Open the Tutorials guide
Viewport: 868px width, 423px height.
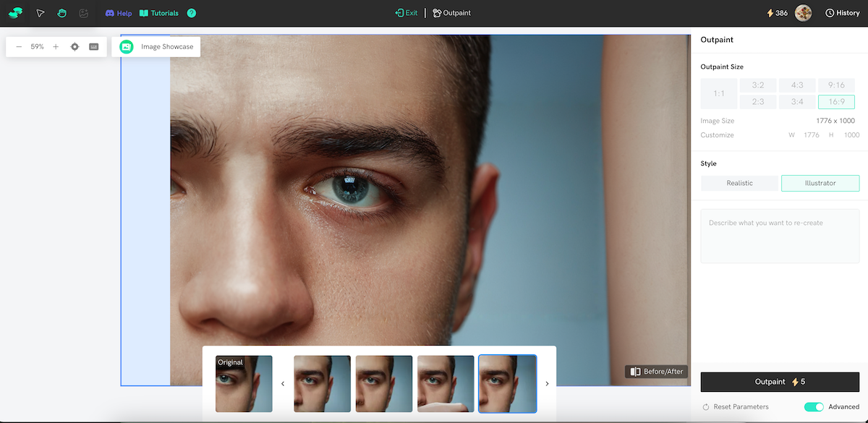pos(159,12)
